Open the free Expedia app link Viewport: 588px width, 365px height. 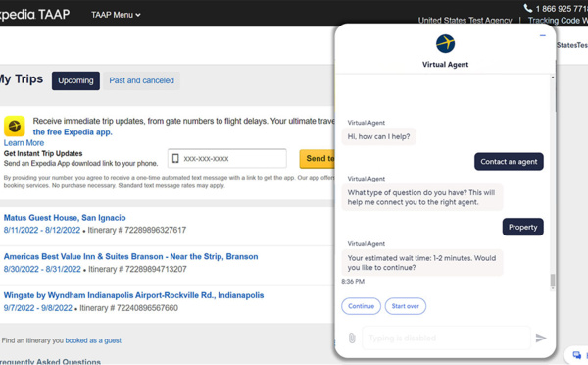tap(73, 132)
